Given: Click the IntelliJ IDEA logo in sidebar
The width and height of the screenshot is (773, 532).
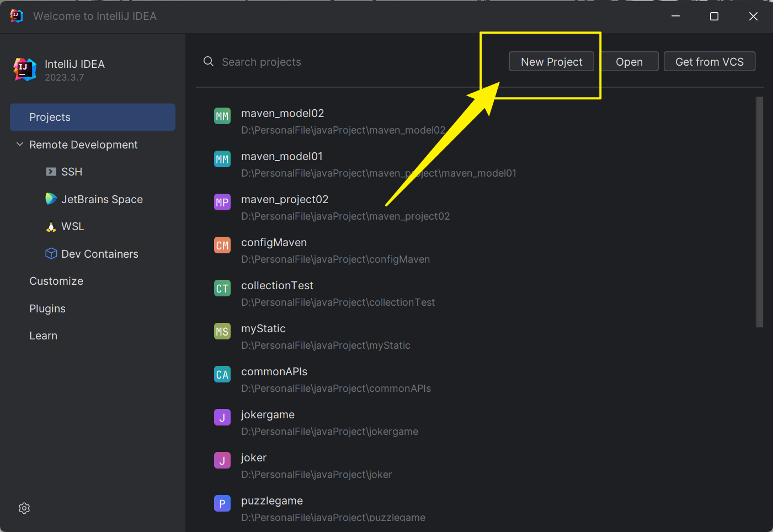Looking at the screenshot, I should 25,70.
